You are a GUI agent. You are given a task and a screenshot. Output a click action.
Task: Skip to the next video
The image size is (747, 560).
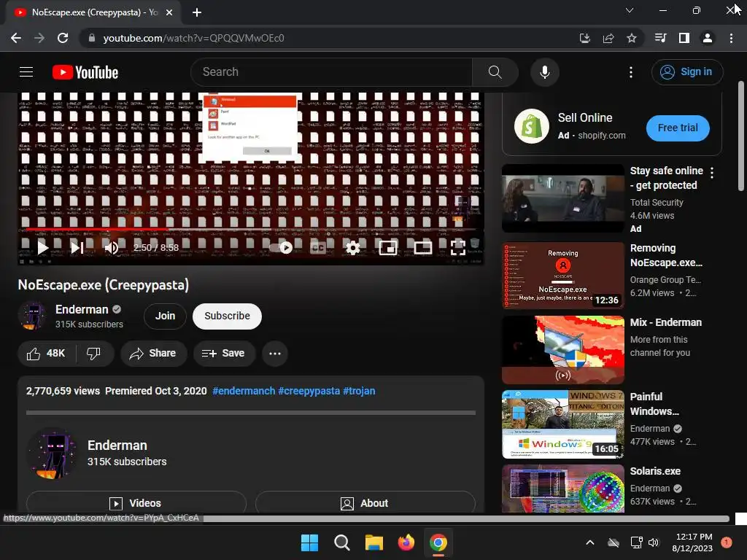pos(77,248)
